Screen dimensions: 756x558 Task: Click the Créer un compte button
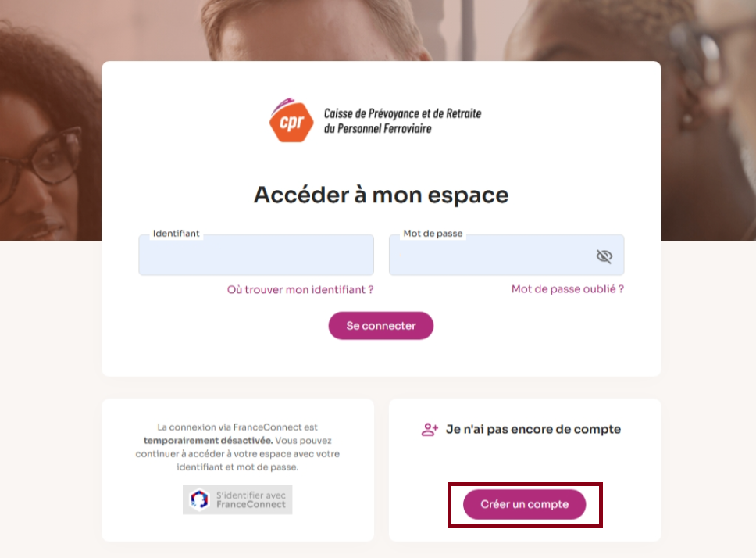point(525,505)
